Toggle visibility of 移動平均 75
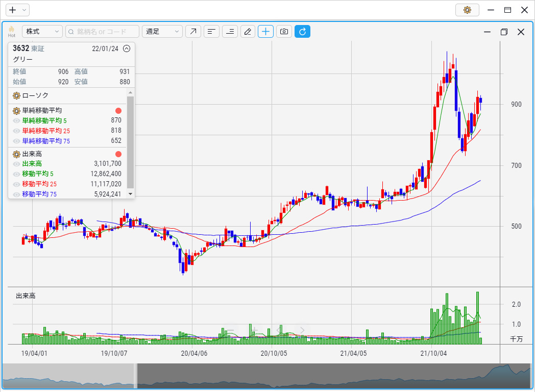 click(16, 194)
